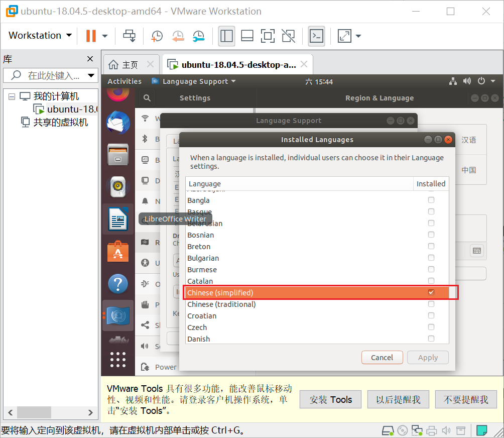The width and height of the screenshot is (504, 438).
Task: Click 安装 Tools button
Action: [x=330, y=400]
